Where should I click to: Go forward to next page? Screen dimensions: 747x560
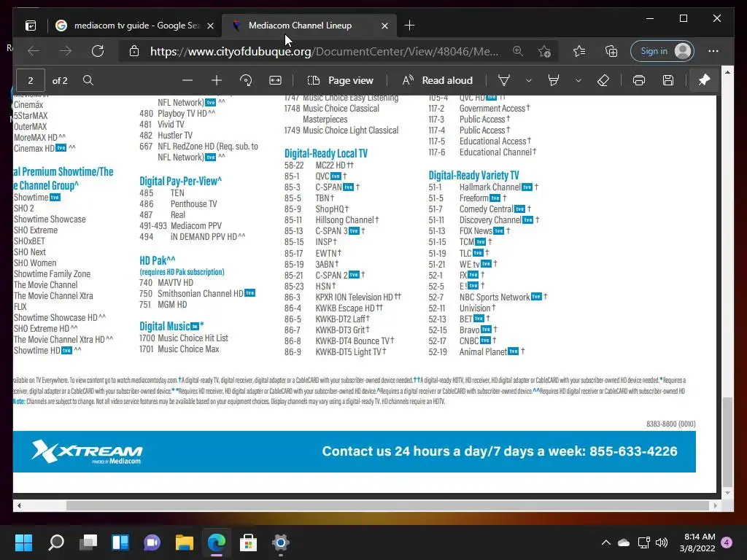click(x=66, y=51)
